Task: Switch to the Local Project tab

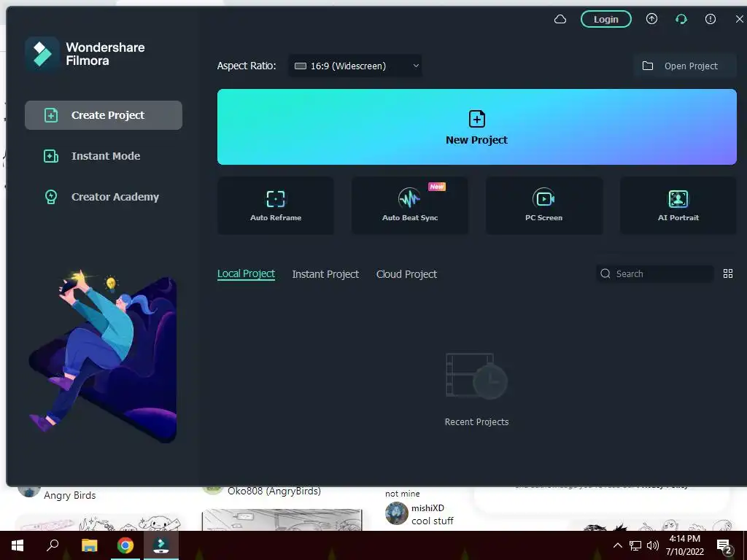Action: pos(246,274)
